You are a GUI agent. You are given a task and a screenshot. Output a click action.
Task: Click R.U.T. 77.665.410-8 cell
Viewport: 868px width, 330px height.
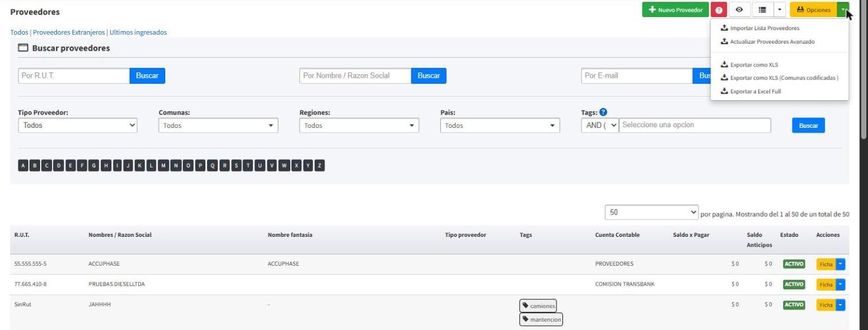(x=31, y=284)
